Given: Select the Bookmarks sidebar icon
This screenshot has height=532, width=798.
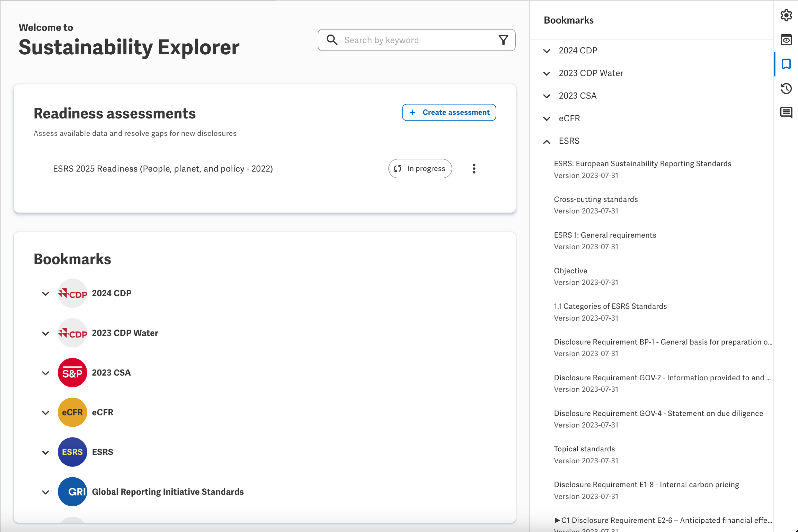Looking at the screenshot, I should (x=786, y=64).
